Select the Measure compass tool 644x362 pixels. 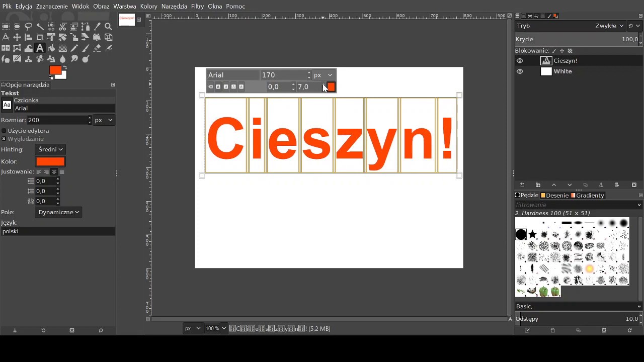pos(6,37)
